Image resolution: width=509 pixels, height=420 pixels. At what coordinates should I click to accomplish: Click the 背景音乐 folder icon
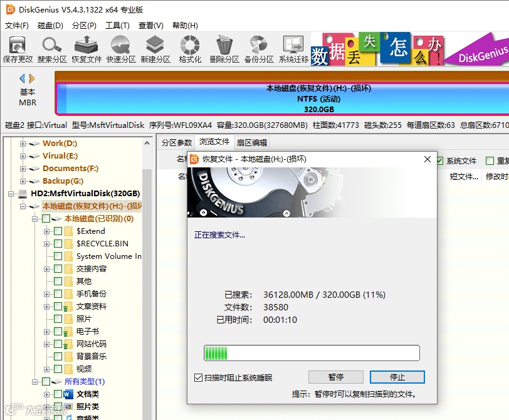click(68, 357)
